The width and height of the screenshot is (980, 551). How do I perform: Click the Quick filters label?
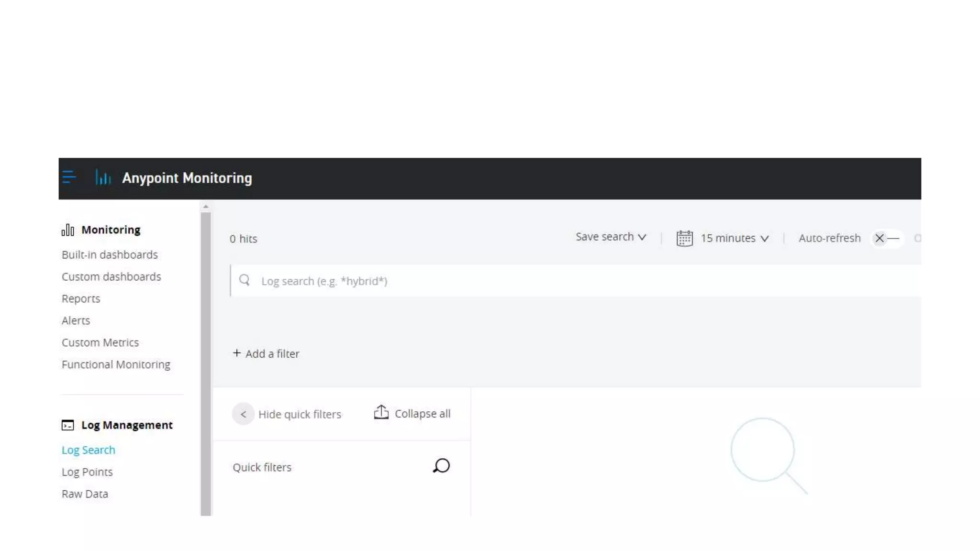point(262,467)
